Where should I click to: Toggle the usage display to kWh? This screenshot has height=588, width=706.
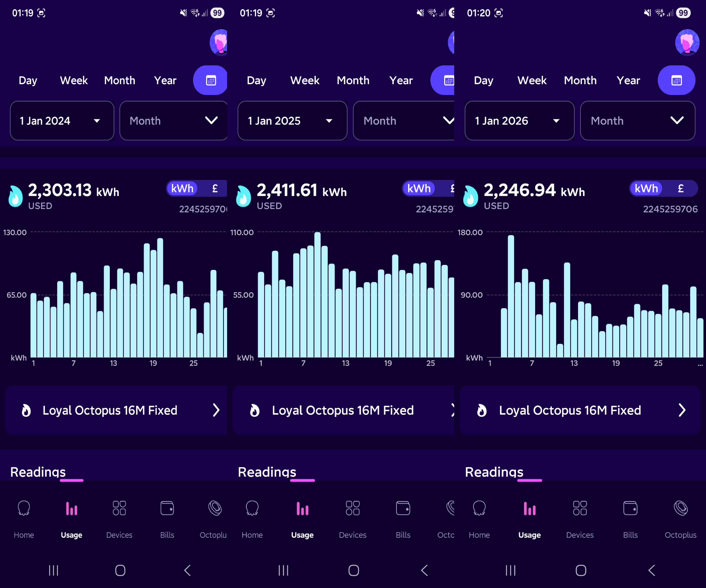[x=182, y=188]
